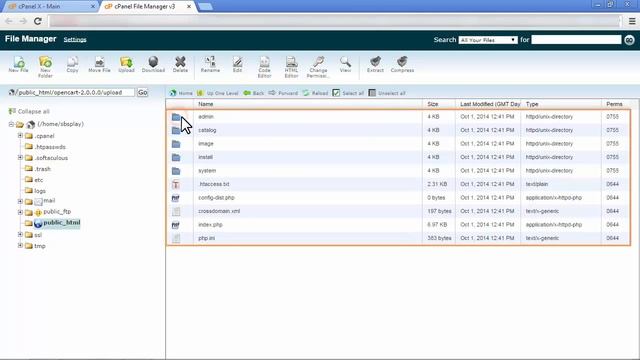
Task: Sort by Perms column header
Action: [x=614, y=104]
